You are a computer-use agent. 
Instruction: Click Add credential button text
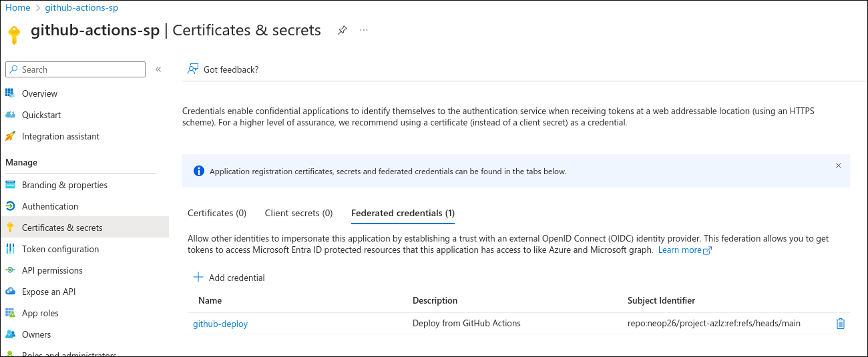(x=237, y=278)
